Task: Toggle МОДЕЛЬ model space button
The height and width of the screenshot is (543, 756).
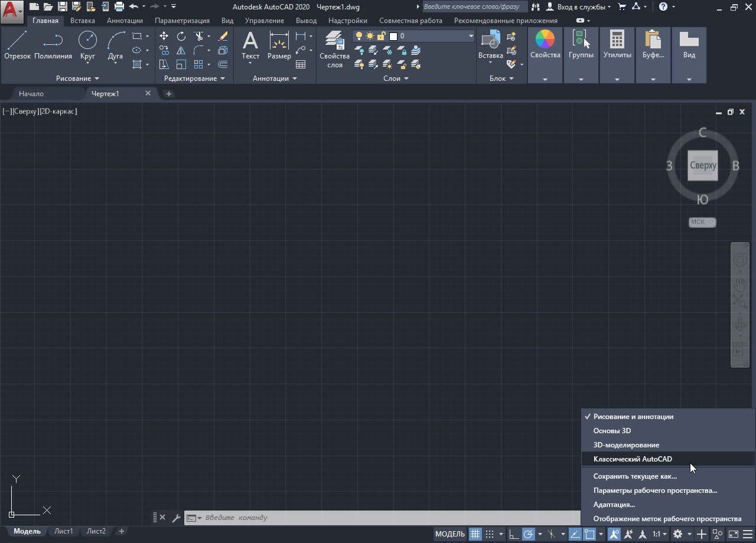Action: pos(450,534)
